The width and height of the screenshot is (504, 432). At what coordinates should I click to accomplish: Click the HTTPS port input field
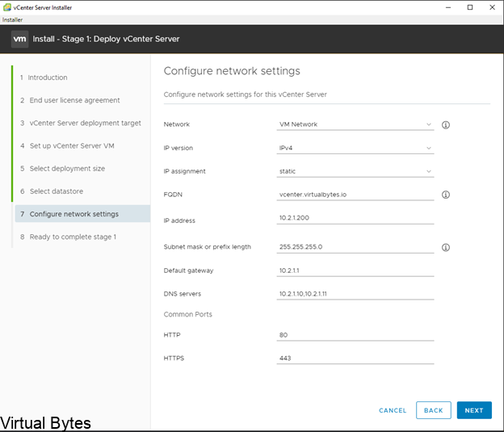tap(355, 358)
